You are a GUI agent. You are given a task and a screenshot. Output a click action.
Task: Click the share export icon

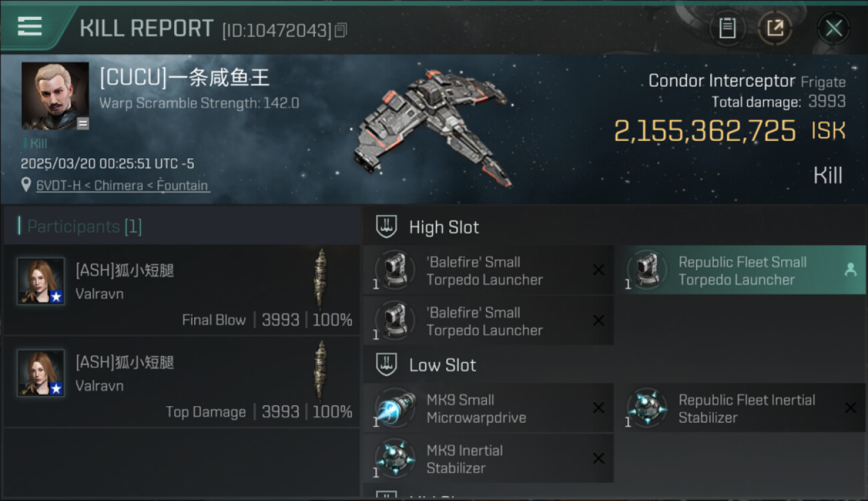tap(775, 28)
